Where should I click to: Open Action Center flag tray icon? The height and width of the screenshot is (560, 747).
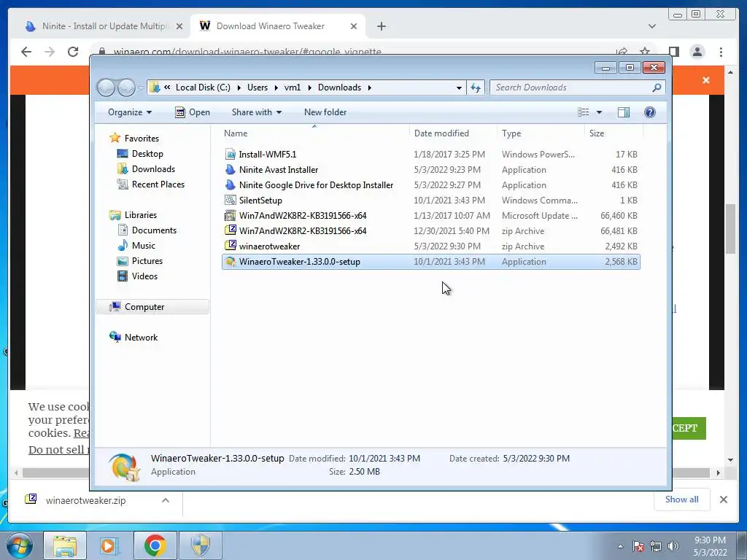click(638, 546)
